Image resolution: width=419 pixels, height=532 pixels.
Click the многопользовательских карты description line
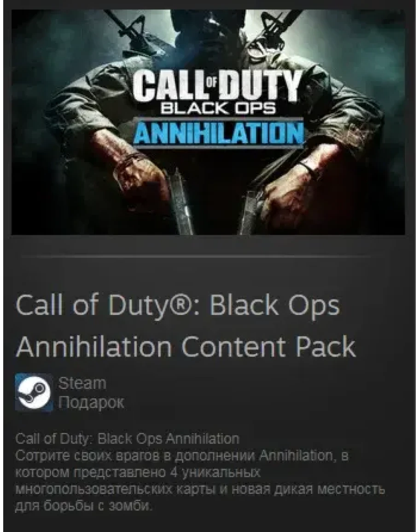coord(200,489)
